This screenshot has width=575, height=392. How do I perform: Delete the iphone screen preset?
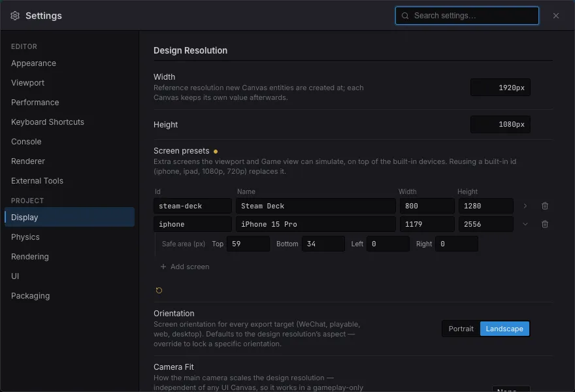pyautogui.click(x=545, y=224)
